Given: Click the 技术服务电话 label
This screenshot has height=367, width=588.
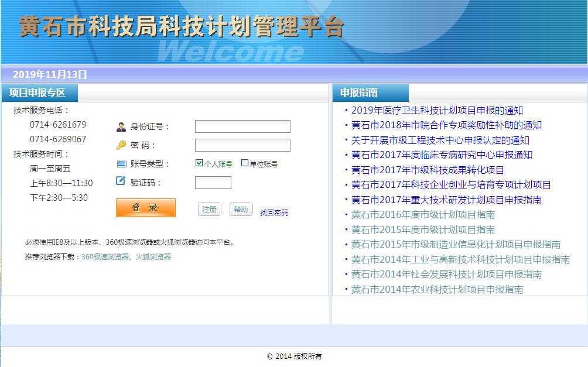Looking at the screenshot, I should [41, 110].
